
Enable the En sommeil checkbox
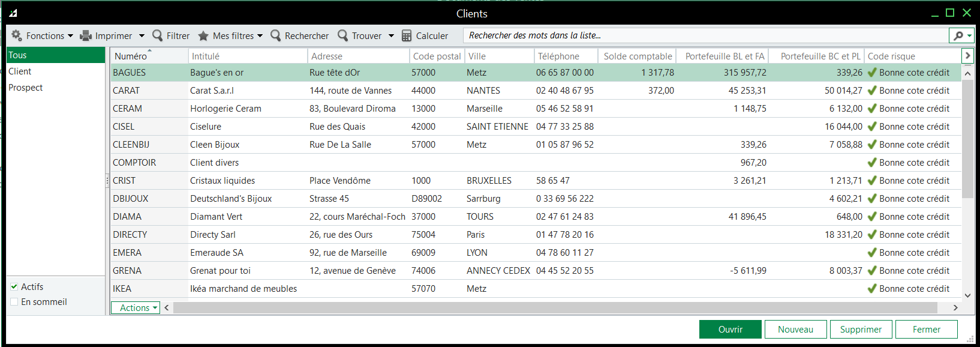pyautogui.click(x=14, y=302)
